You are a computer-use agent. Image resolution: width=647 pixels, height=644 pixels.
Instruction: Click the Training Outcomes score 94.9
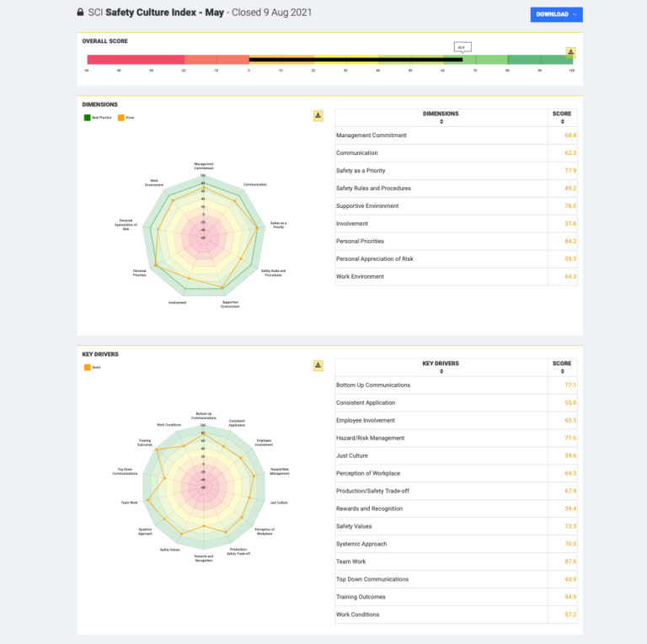click(x=570, y=597)
